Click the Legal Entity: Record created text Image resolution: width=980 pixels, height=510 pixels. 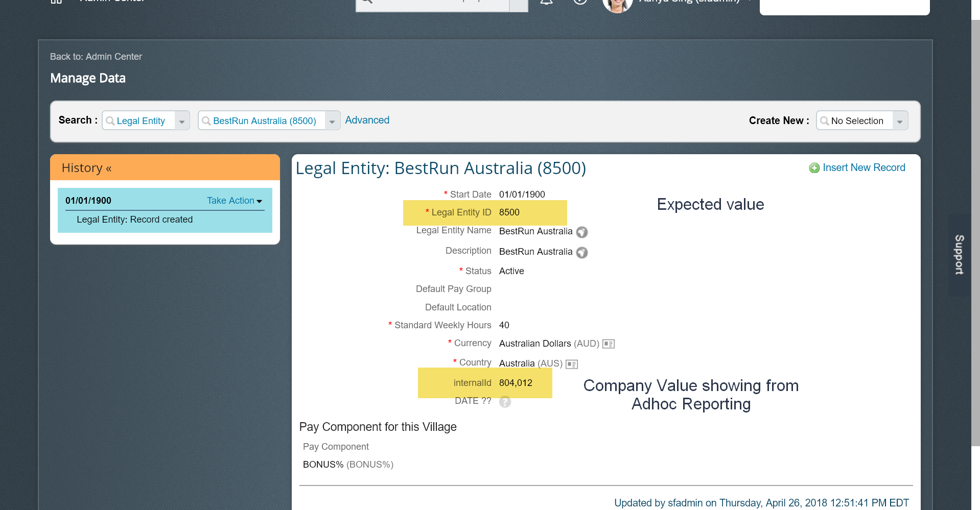[x=135, y=220]
